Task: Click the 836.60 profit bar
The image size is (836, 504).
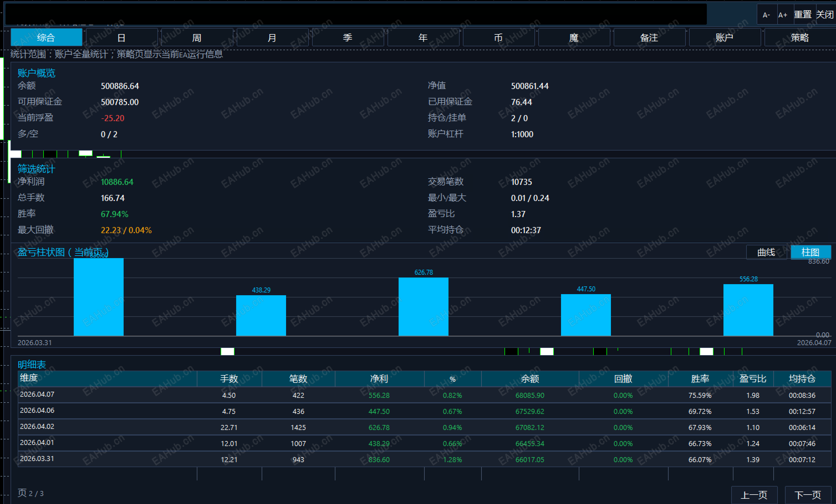Action: (99, 297)
